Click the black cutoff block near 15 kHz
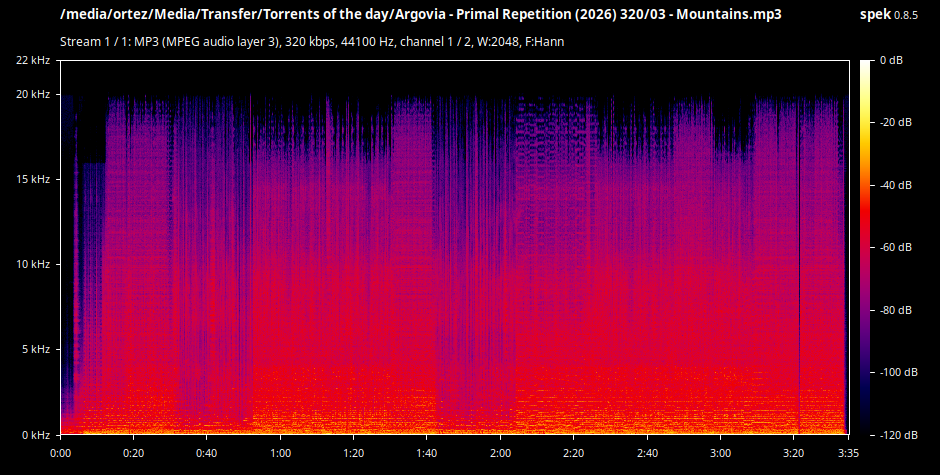The image size is (940, 475). point(92,128)
